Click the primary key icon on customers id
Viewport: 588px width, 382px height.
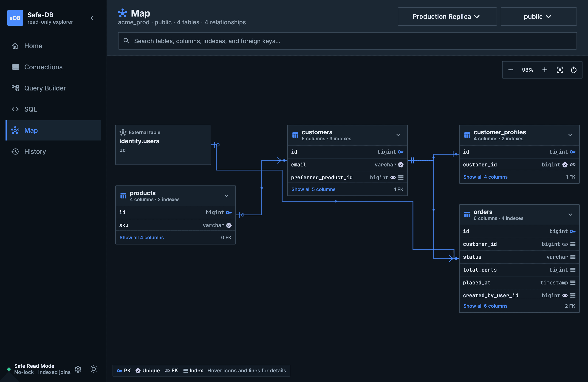(401, 152)
